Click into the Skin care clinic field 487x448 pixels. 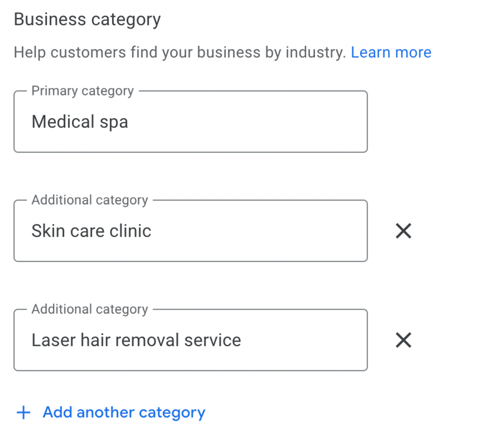coord(190,231)
